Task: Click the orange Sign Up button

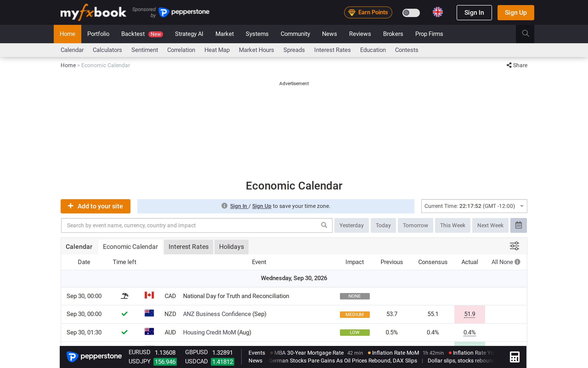Action: 516,13
